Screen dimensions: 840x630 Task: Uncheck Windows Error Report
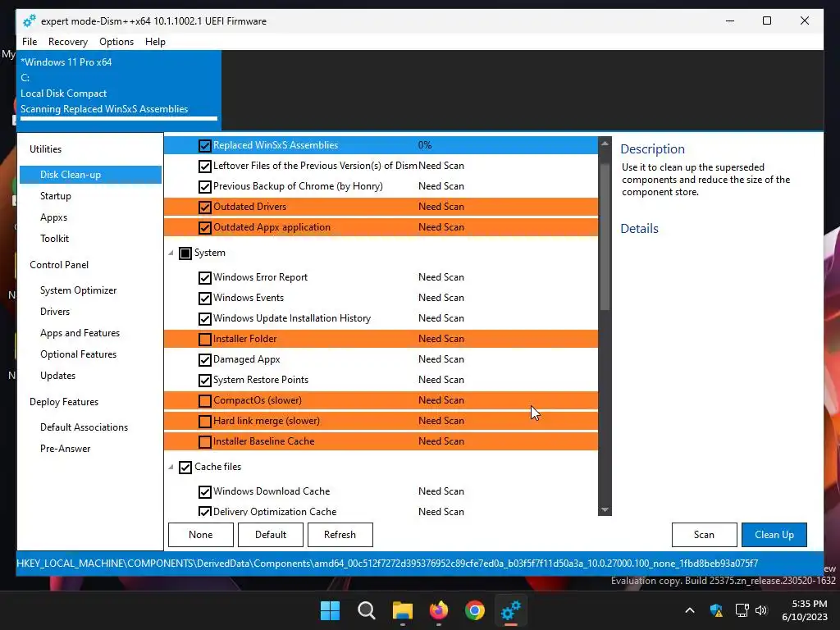(x=204, y=277)
